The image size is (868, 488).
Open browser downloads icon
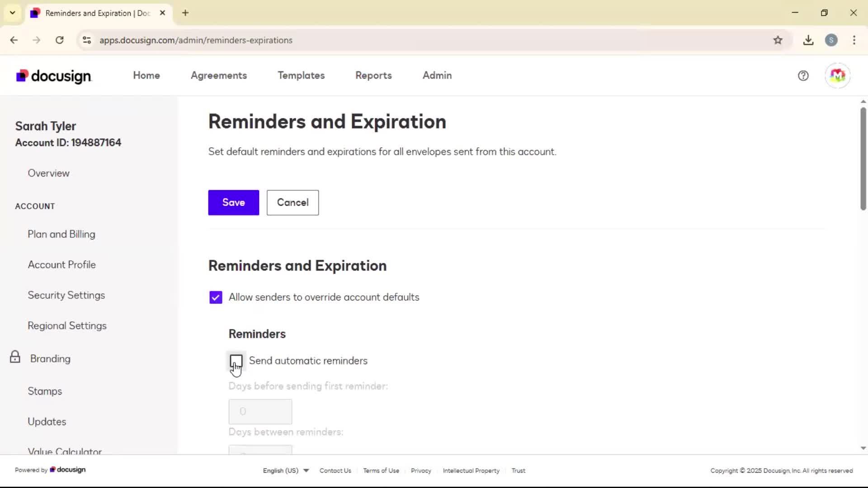pos(808,40)
